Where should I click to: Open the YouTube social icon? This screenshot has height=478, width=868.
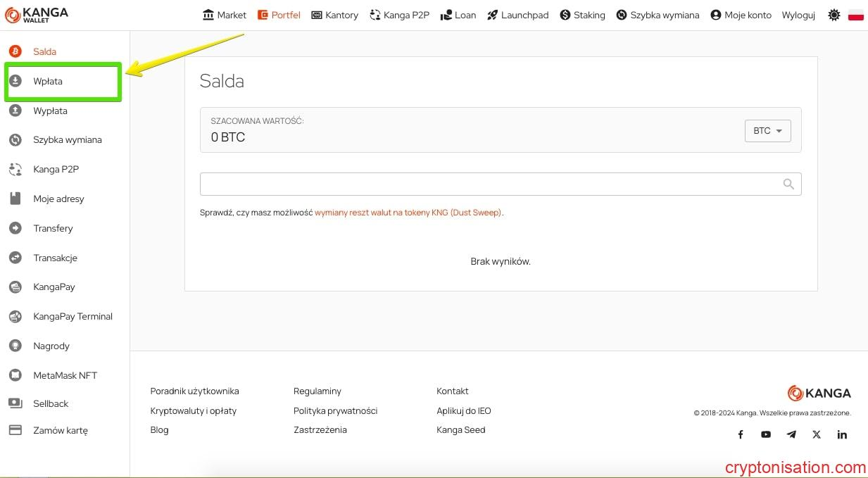point(766,434)
